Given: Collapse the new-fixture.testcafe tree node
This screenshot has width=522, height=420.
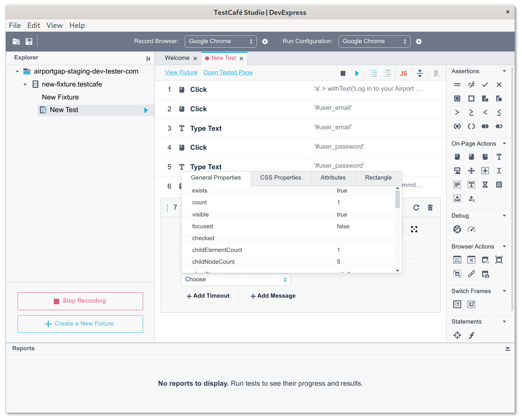Looking at the screenshot, I should [25, 84].
